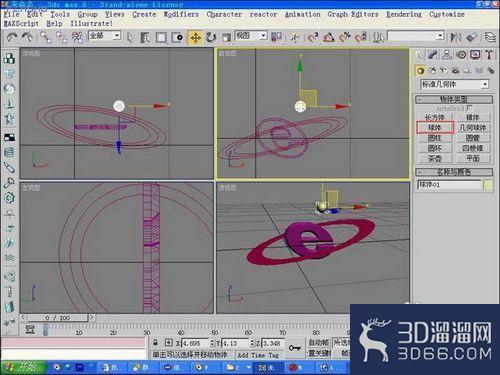Click the Windows Start button on the taskbar
The width and height of the screenshot is (500, 375).
[23, 368]
